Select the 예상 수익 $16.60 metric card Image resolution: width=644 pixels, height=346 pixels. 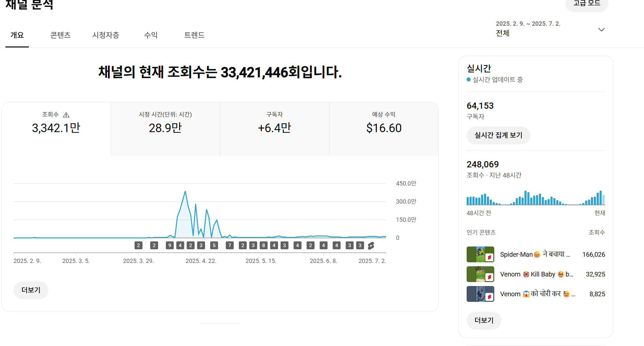coord(384,129)
